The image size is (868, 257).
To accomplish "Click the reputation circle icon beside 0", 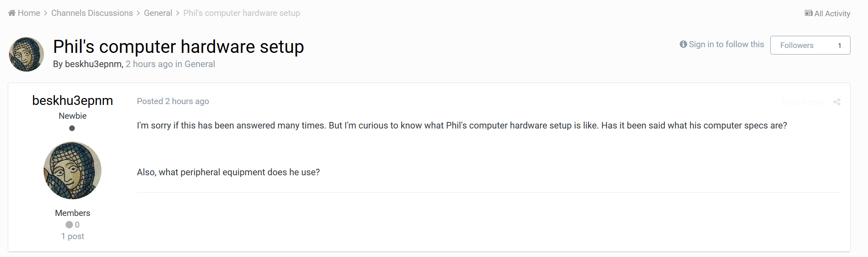I will coord(69,224).
